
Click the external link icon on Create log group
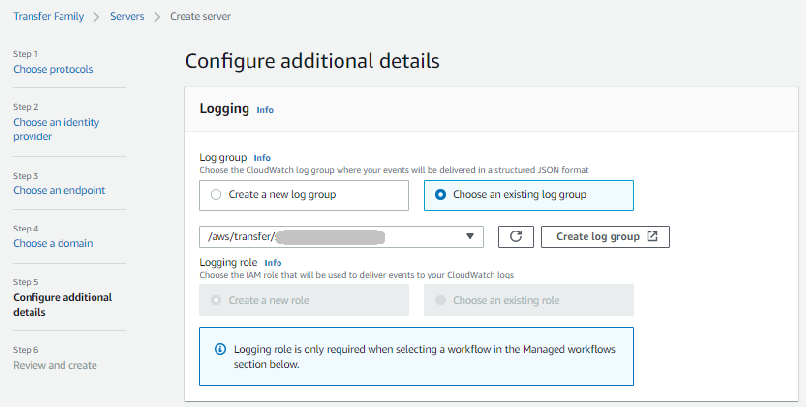(652, 237)
